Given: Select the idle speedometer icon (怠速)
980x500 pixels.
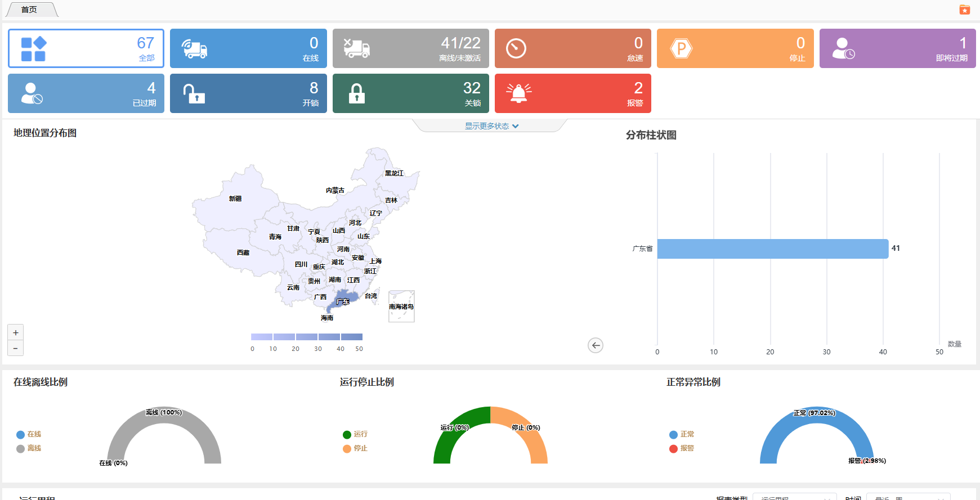Looking at the screenshot, I should pos(516,49).
